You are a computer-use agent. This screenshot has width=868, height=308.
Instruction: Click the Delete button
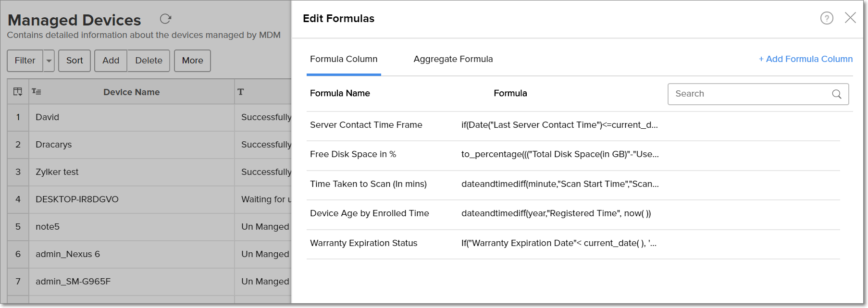point(149,61)
